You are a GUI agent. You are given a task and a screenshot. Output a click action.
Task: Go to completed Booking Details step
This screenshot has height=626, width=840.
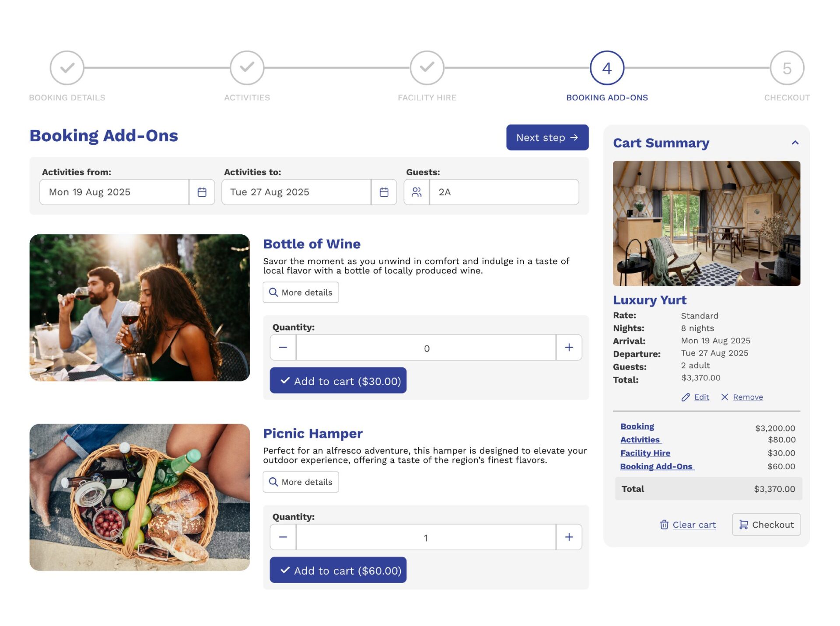tap(67, 68)
